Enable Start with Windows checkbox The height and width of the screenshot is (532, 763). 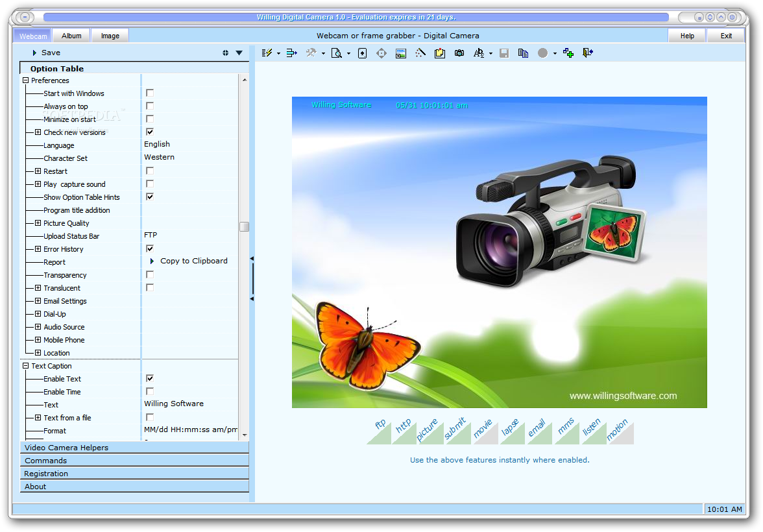[150, 93]
